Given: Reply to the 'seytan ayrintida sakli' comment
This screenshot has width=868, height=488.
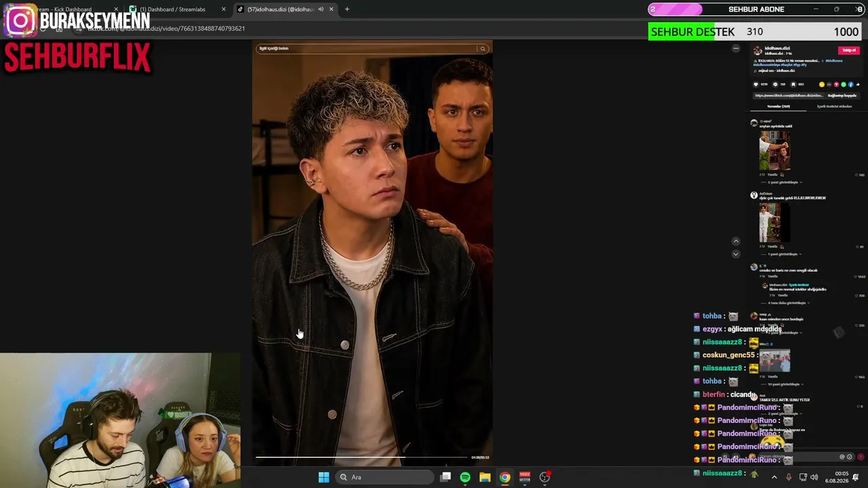Looking at the screenshot, I should 772,175.
